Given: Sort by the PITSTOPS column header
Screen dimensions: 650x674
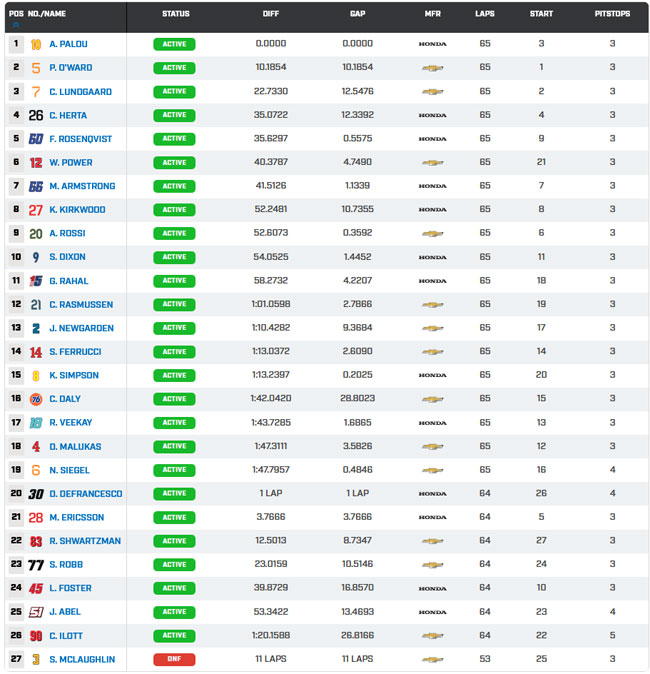Looking at the screenshot, I should tap(612, 14).
